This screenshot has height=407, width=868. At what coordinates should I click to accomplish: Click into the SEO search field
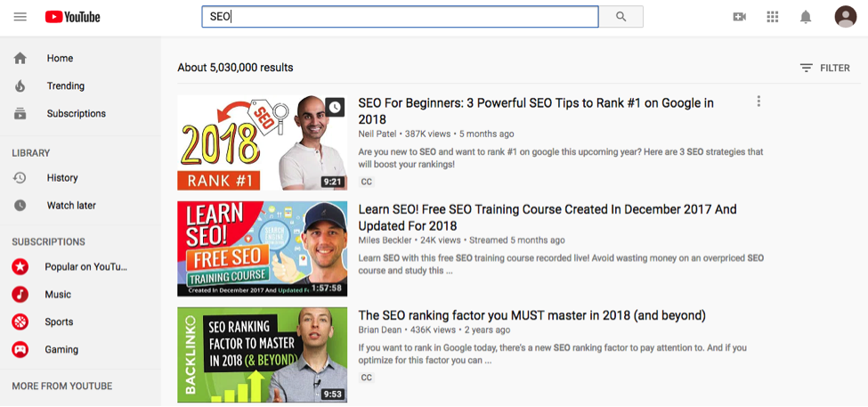coord(400,17)
